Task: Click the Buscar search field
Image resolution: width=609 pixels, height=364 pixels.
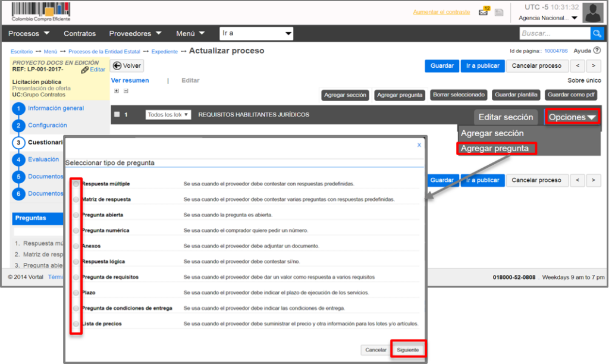Action: tap(554, 34)
